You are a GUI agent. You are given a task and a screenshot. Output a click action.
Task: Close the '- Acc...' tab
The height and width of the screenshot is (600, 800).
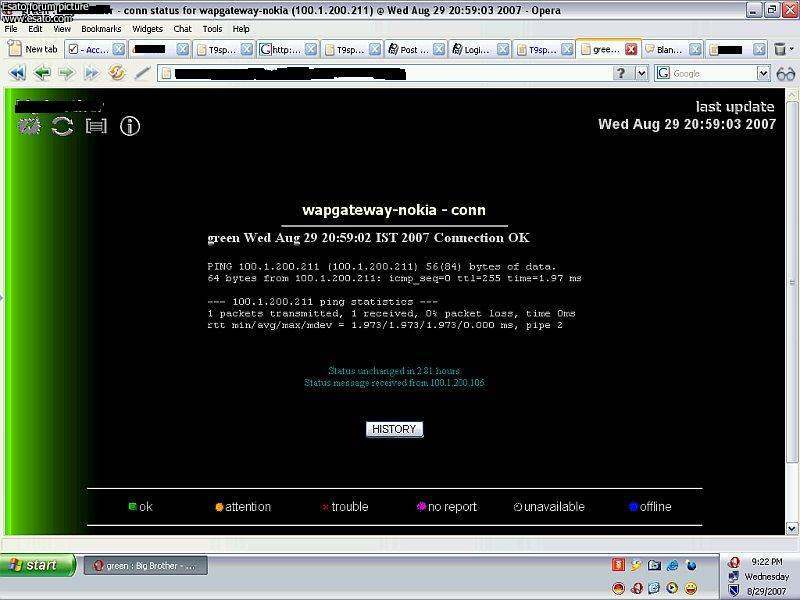tap(118, 49)
